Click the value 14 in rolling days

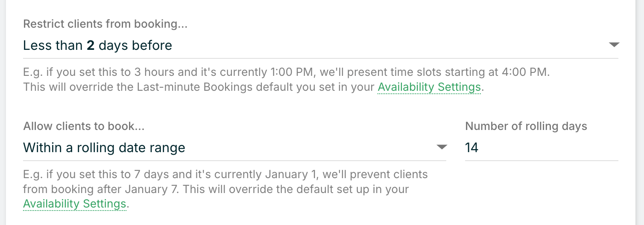(471, 147)
